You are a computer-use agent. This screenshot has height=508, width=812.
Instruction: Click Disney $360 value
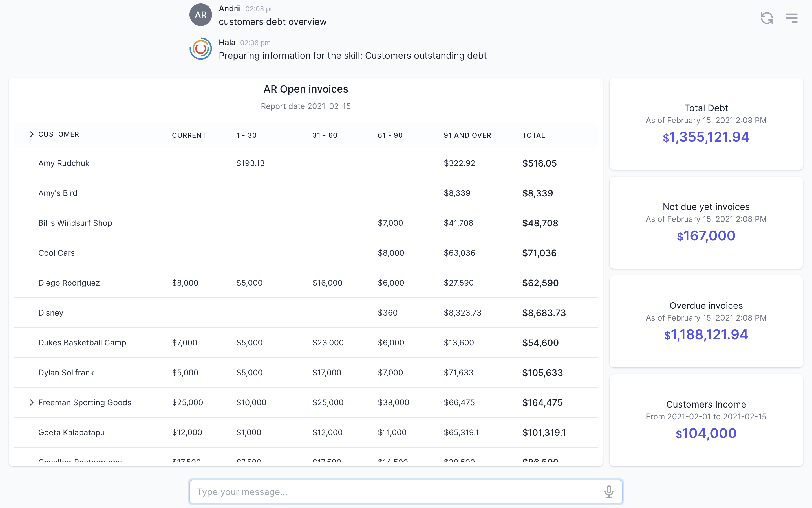pos(388,313)
